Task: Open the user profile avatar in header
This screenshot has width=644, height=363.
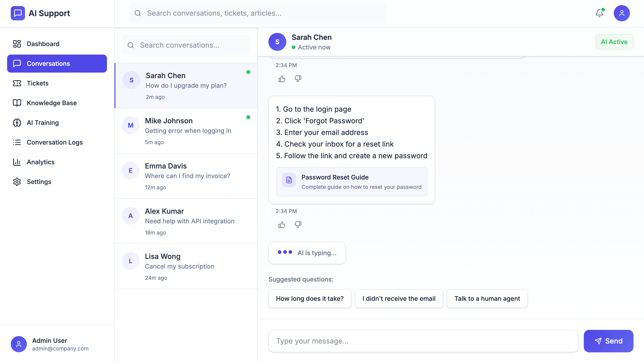Action: click(x=621, y=13)
